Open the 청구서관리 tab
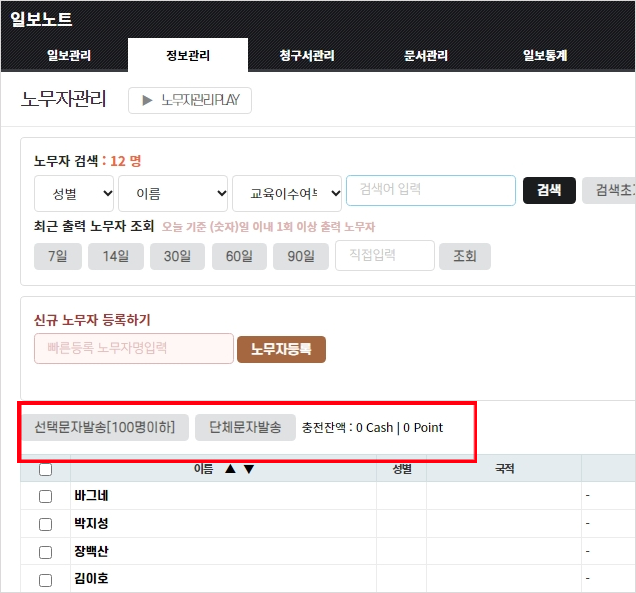The width and height of the screenshot is (636, 593). point(307,56)
